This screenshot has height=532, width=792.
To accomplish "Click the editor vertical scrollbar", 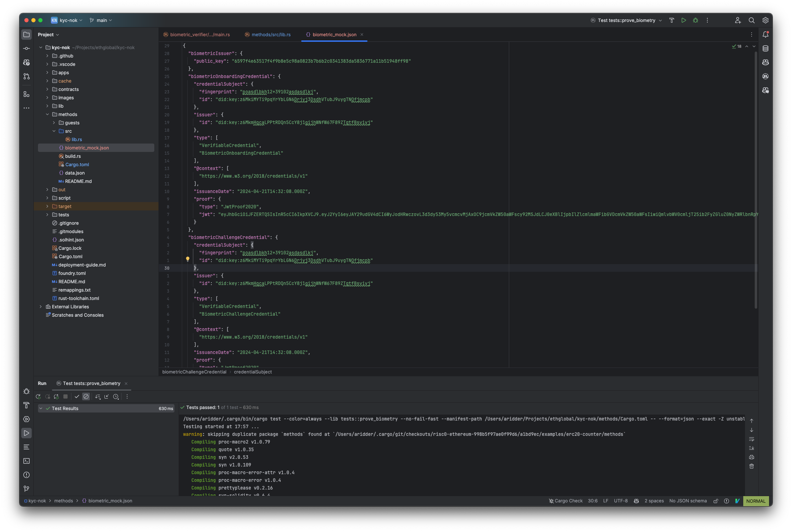I will click(756, 180).
